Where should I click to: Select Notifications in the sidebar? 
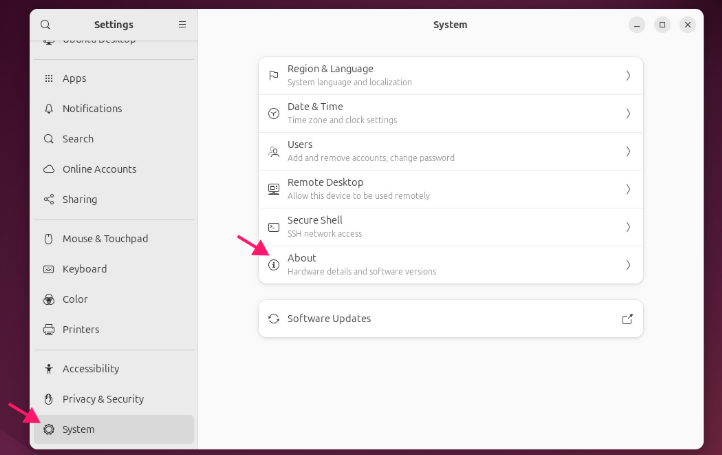coord(114,109)
